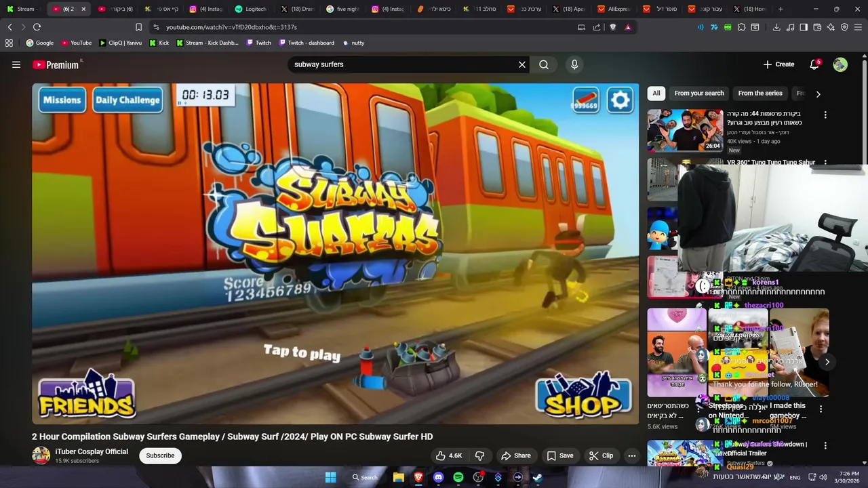Open Brave Rewards triangle icon
This screenshot has width=868, height=488.
click(x=628, y=27)
